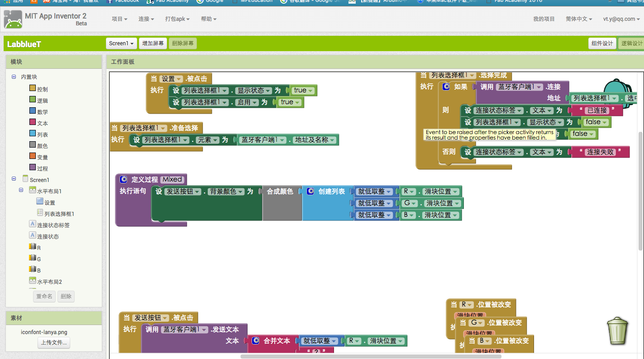Click the 重命名 button
The height and width of the screenshot is (359, 644).
pos(44,297)
